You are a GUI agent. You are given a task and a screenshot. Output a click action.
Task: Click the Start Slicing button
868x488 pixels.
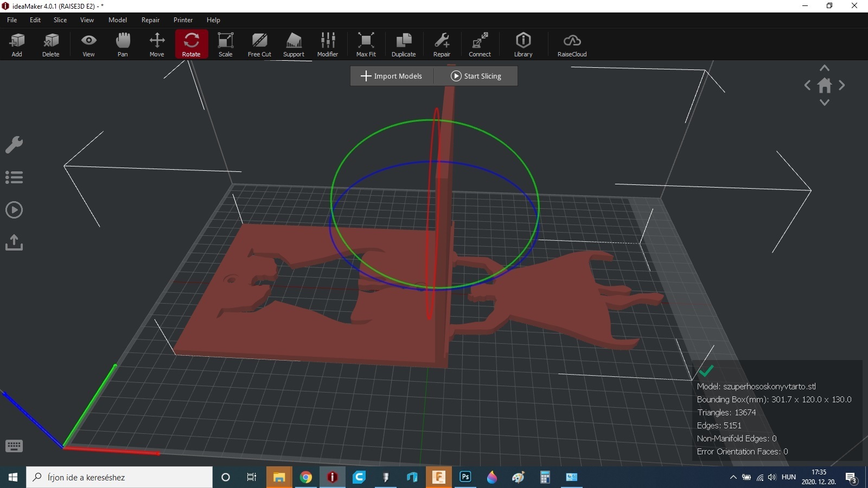[x=476, y=76]
